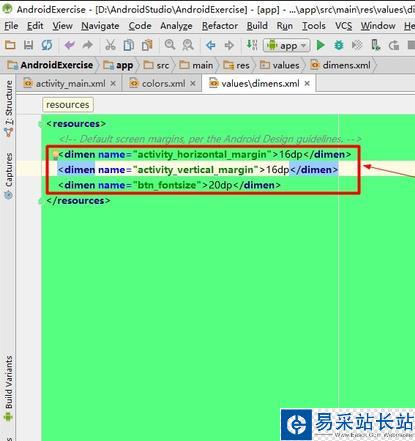Open the File menu
Viewport: 415px width, 441px height.
point(11,26)
